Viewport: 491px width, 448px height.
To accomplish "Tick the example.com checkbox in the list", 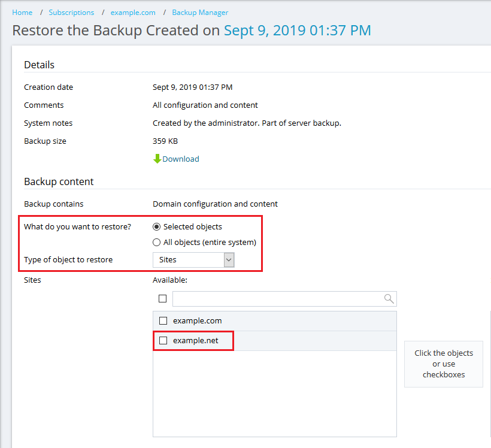I will point(163,321).
